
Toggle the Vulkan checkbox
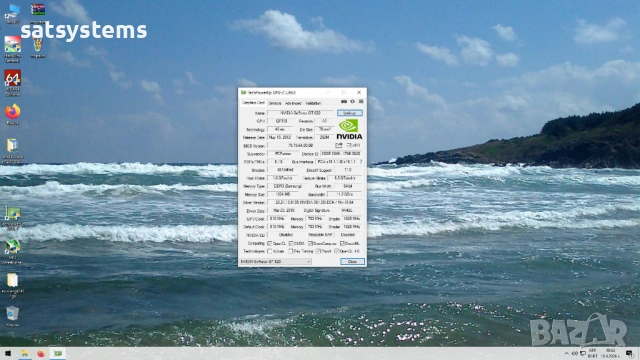point(269,251)
